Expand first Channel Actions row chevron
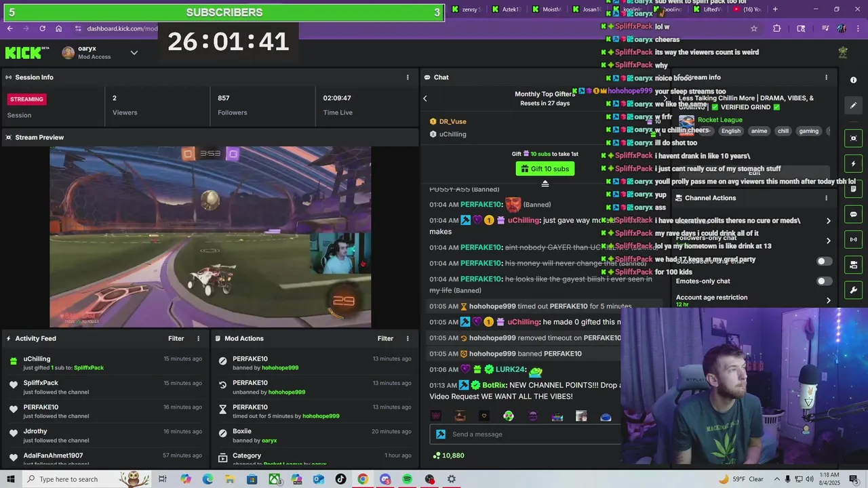 point(828,221)
